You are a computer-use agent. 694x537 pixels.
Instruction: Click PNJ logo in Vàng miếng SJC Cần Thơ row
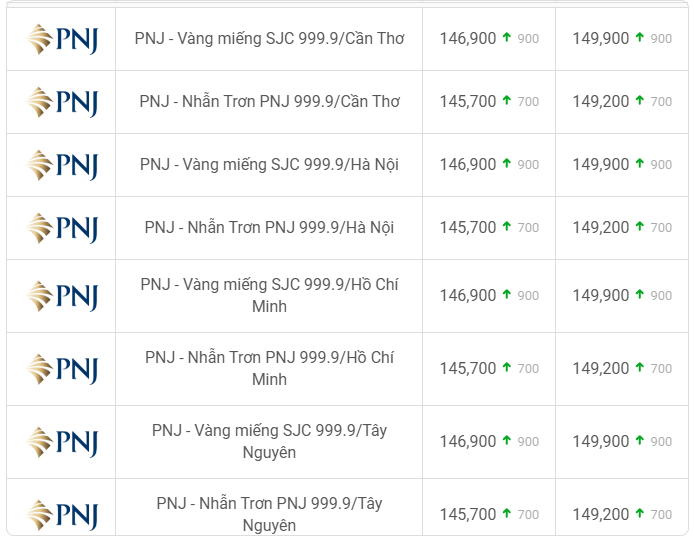[x=62, y=39]
